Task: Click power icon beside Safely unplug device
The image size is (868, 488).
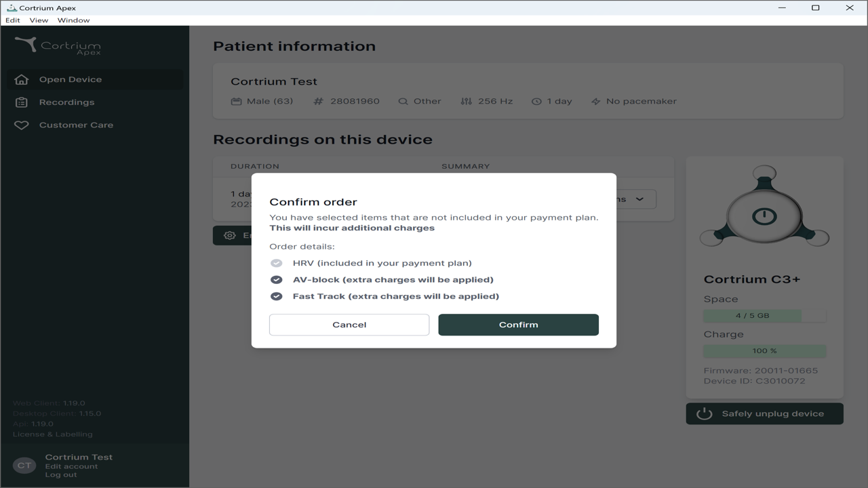Action: (x=705, y=413)
